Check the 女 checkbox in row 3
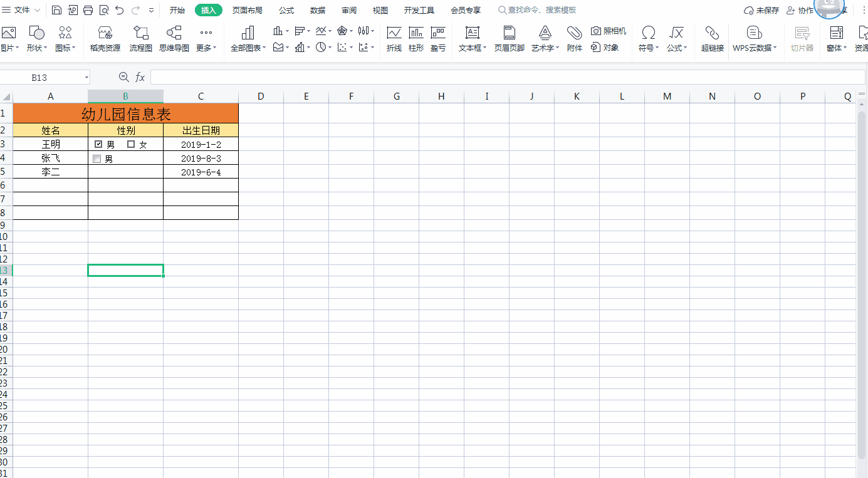868x478 pixels. [131, 144]
